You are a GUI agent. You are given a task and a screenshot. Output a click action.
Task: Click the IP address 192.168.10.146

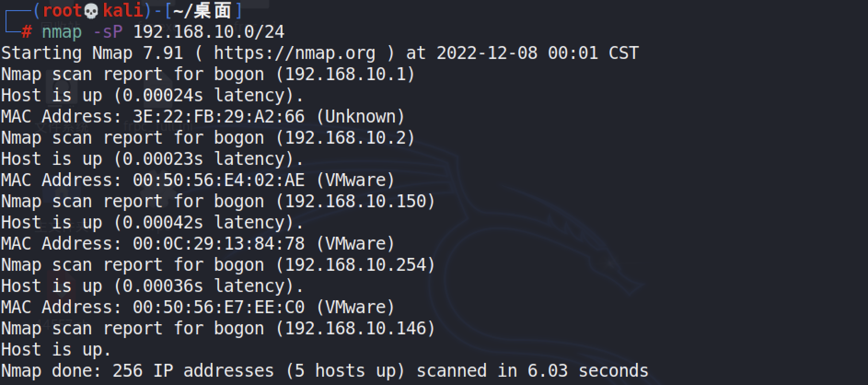point(356,328)
